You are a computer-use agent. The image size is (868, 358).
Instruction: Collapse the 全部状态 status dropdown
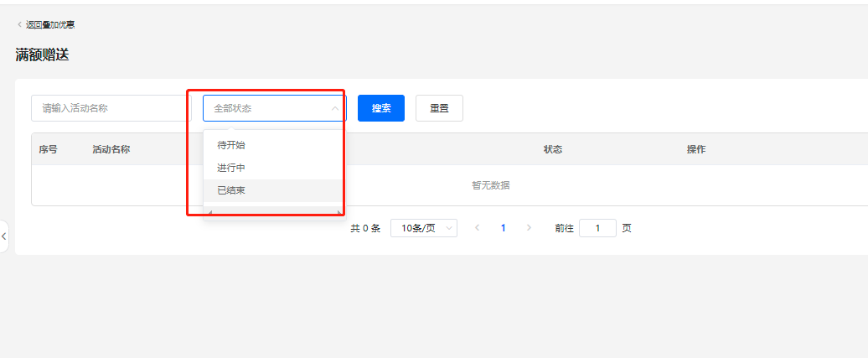coord(334,108)
